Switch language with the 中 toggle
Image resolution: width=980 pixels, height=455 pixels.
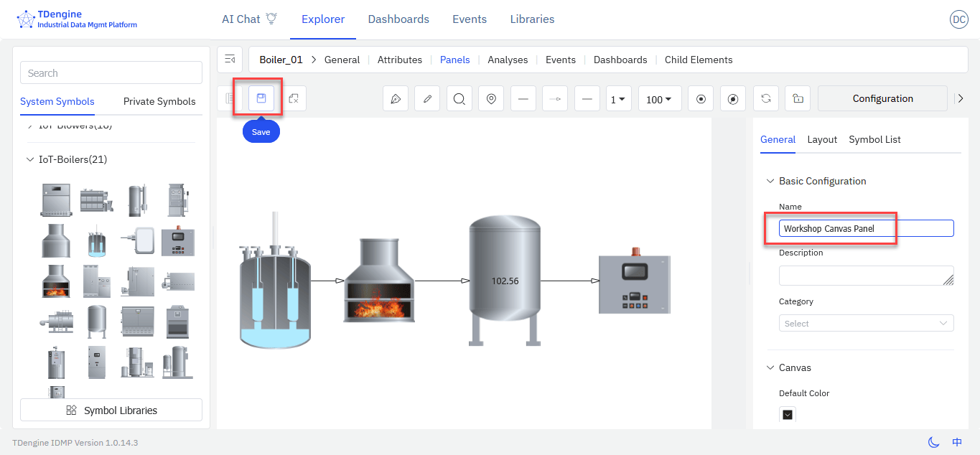click(957, 442)
